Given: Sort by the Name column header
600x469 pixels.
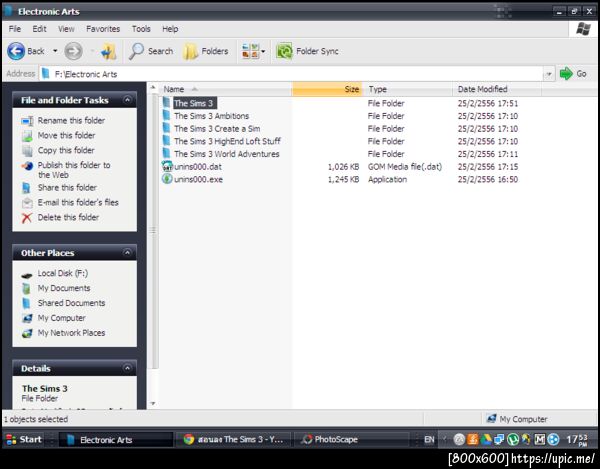Looking at the screenshot, I should (226, 89).
